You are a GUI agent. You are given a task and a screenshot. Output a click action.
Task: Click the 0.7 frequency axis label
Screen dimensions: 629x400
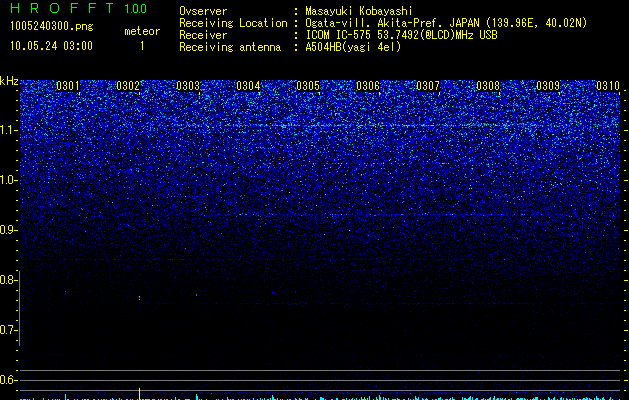click(8, 330)
